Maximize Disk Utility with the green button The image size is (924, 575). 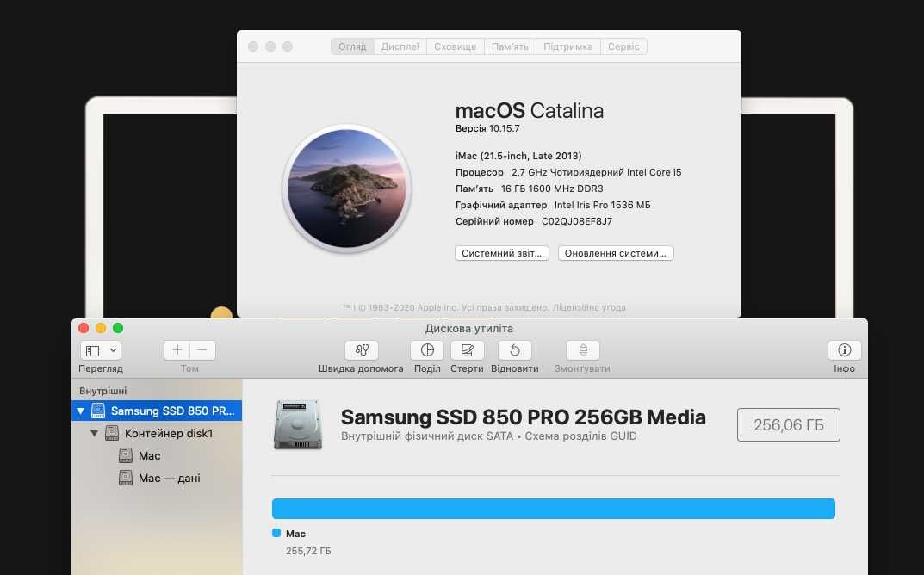(118, 328)
